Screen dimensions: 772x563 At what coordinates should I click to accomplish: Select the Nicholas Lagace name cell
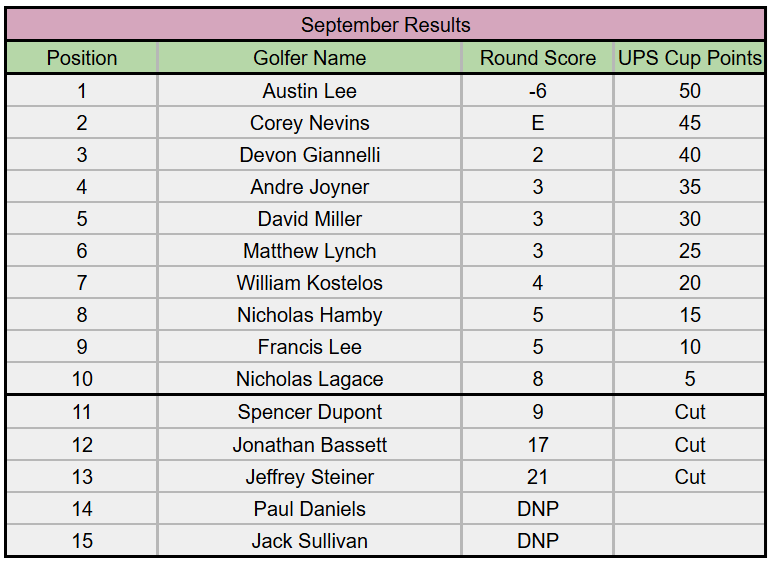pos(309,379)
